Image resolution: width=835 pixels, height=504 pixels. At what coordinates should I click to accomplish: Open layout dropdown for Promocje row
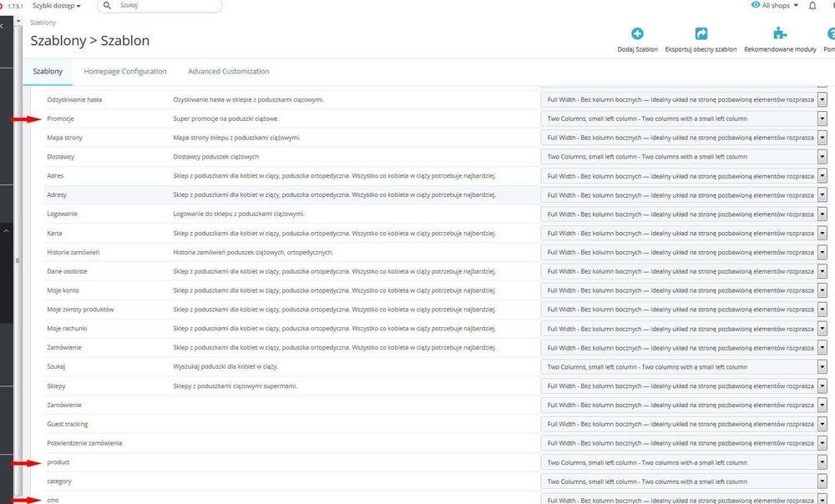coord(684,118)
